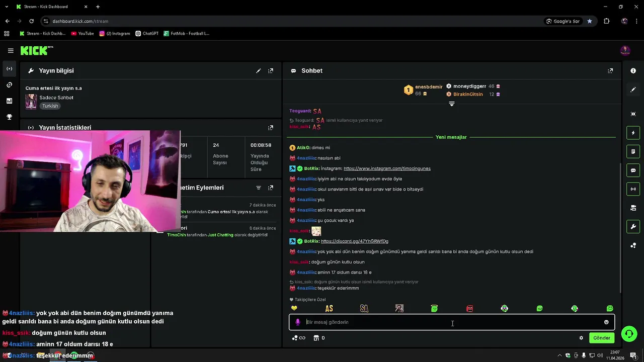This screenshot has height=362, width=644.
Task: Click username BirakinGitsin in leaderboard
Action: [x=468, y=95]
